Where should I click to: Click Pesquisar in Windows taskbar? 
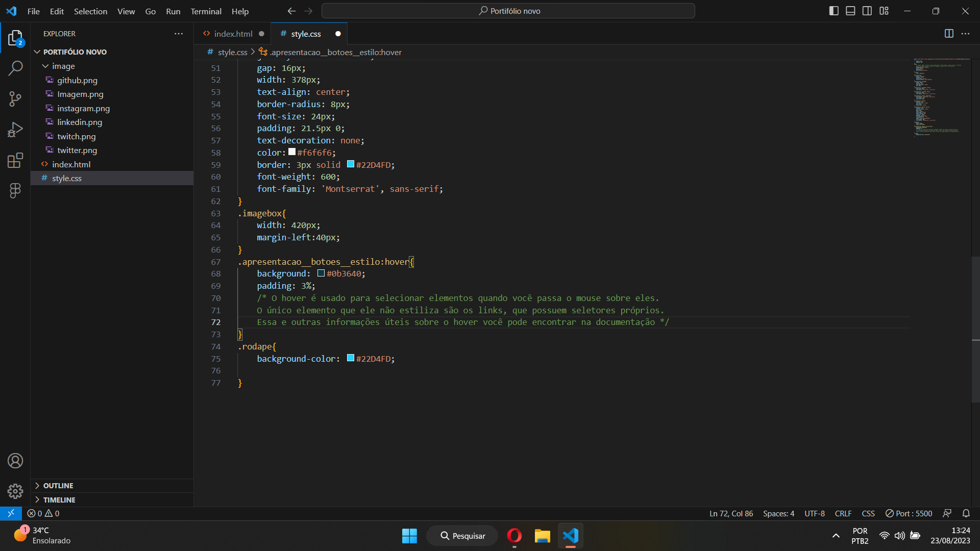click(462, 536)
